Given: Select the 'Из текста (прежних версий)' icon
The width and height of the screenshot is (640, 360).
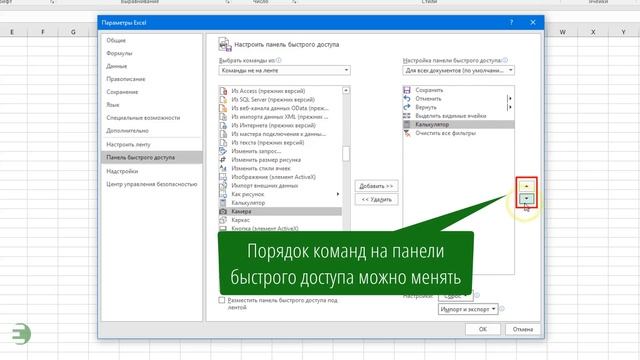Looking at the screenshot, I should (223, 142).
